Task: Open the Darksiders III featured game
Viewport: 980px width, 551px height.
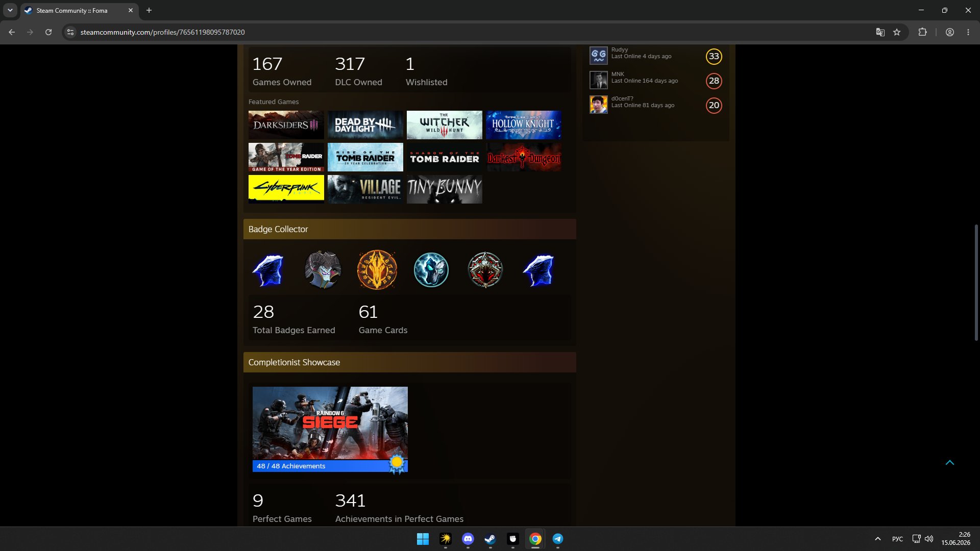Action: 286,125
